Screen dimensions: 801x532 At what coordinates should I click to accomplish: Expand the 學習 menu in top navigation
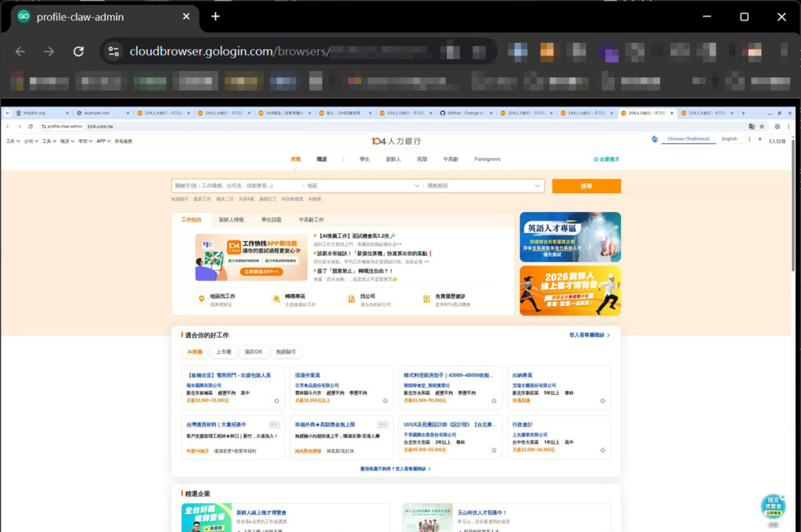click(x=85, y=141)
